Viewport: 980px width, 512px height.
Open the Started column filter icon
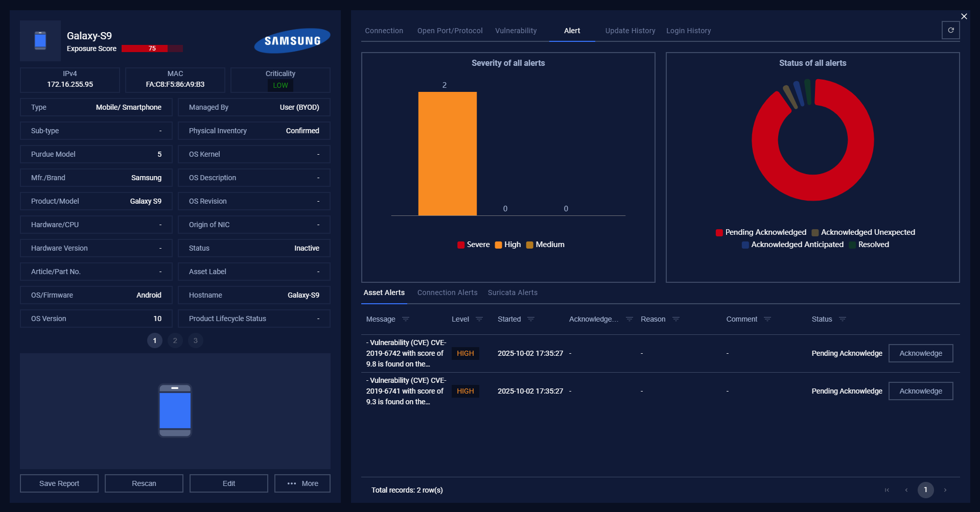click(531, 319)
